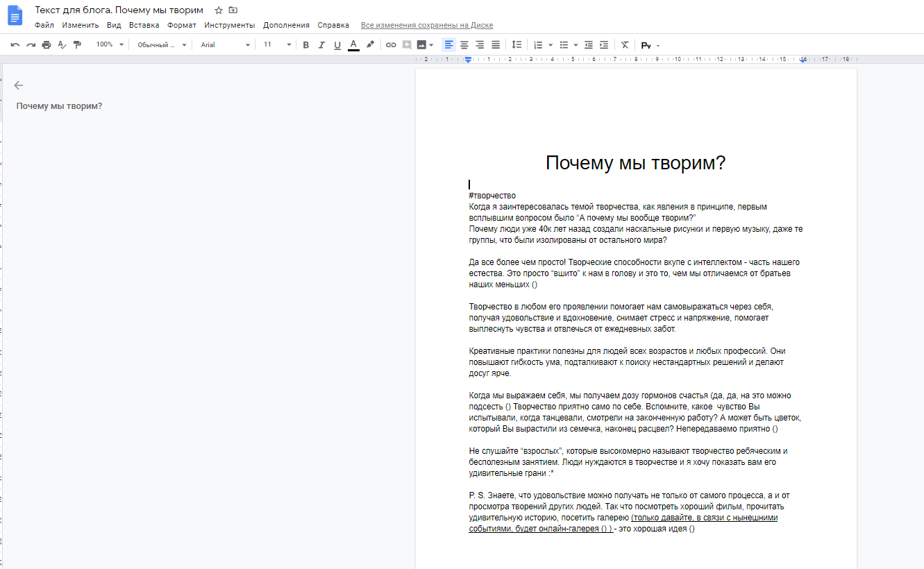The width and height of the screenshot is (924, 569).
Task: Increase the paragraph indent
Action: point(604,44)
